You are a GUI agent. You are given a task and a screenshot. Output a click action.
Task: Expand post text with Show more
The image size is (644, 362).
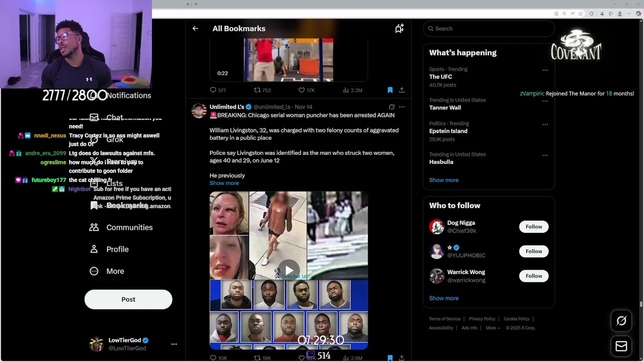tap(224, 183)
